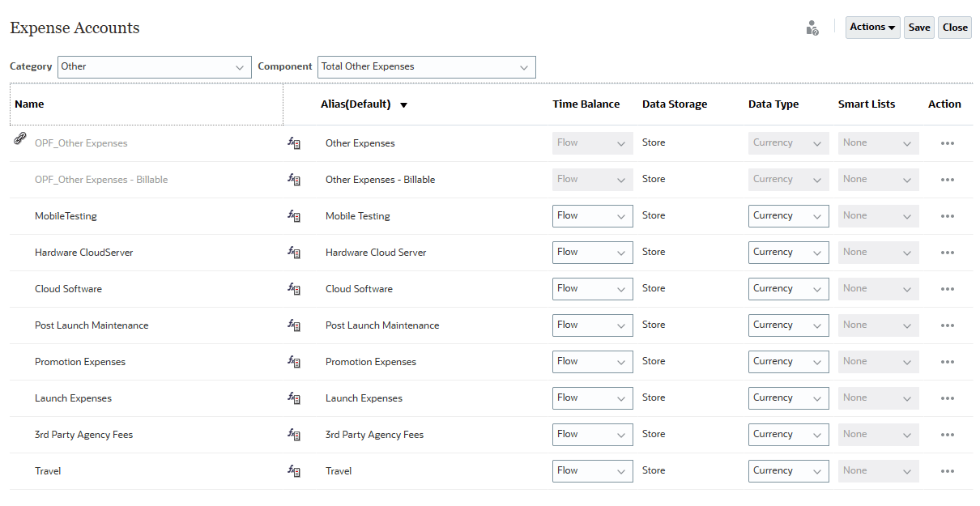Select the MobileTesting account name
This screenshot has width=980, height=506.
click(x=66, y=216)
